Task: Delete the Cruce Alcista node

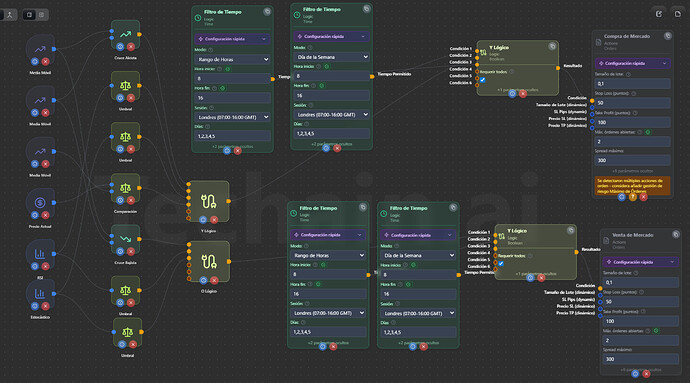Action: 131,46
